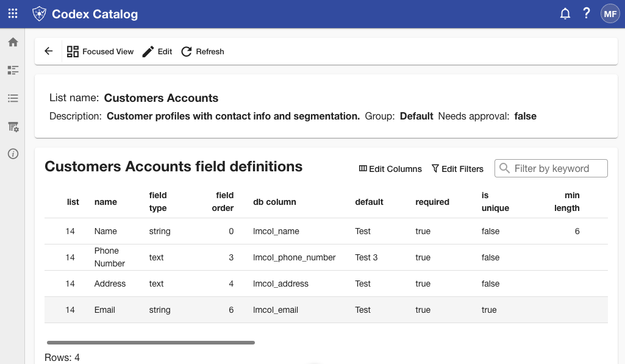Click the search magnifier icon
This screenshot has height=364, width=625.
click(x=504, y=168)
